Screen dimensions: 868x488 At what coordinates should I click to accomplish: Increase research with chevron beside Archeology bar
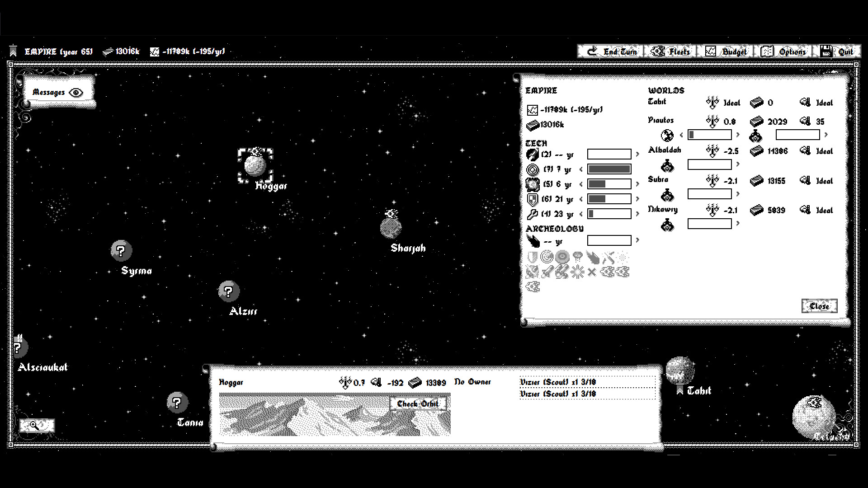pyautogui.click(x=637, y=239)
